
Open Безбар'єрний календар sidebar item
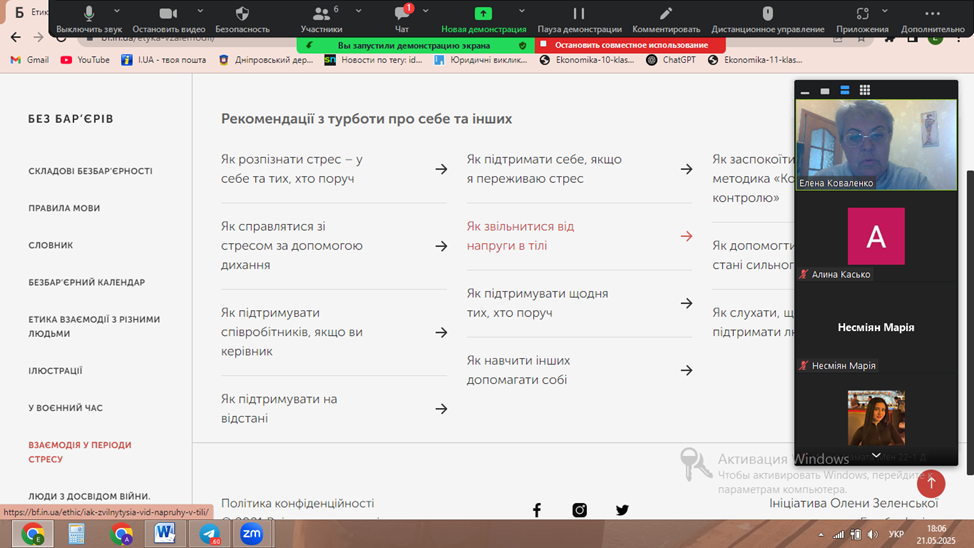click(x=86, y=282)
